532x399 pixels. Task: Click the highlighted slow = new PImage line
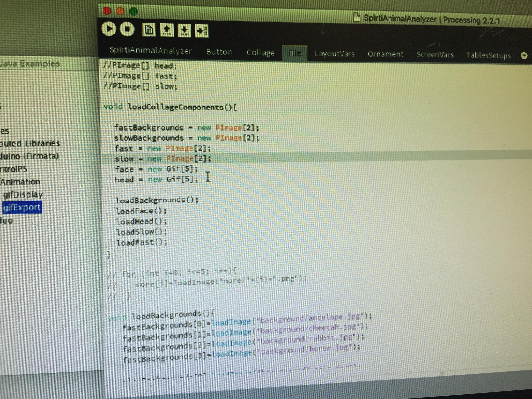(x=163, y=159)
